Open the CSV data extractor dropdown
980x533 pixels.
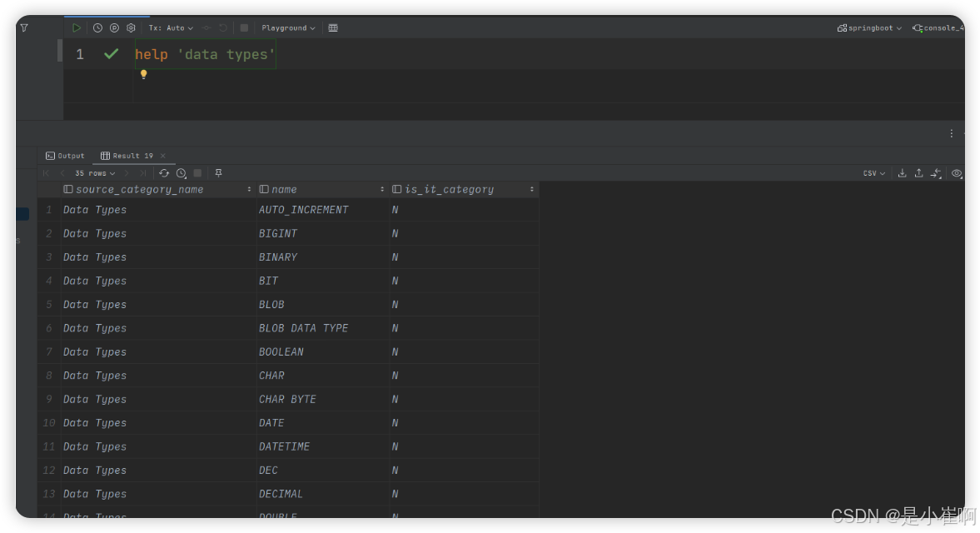873,173
